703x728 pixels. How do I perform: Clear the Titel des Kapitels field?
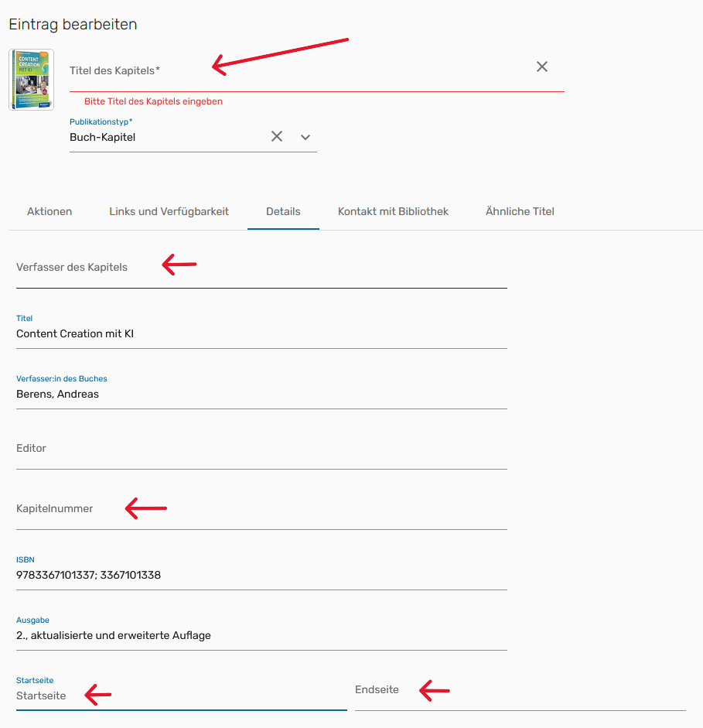click(541, 67)
